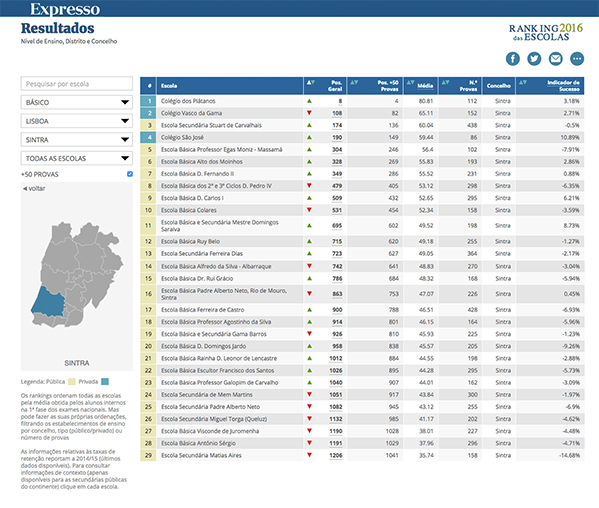Click Escola Secundária Miguel Torga (Queluz)
This screenshot has height=508, width=599.
tap(214, 419)
